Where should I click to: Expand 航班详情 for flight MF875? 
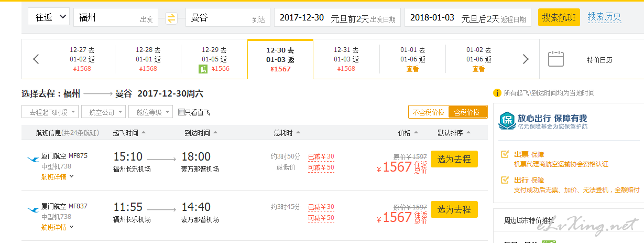[x=57, y=177]
